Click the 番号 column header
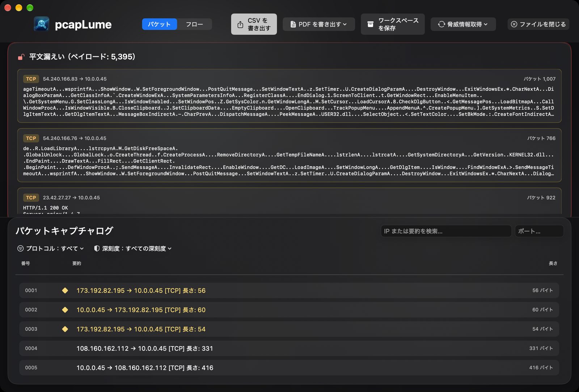The image size is (579, 392). 25,263
